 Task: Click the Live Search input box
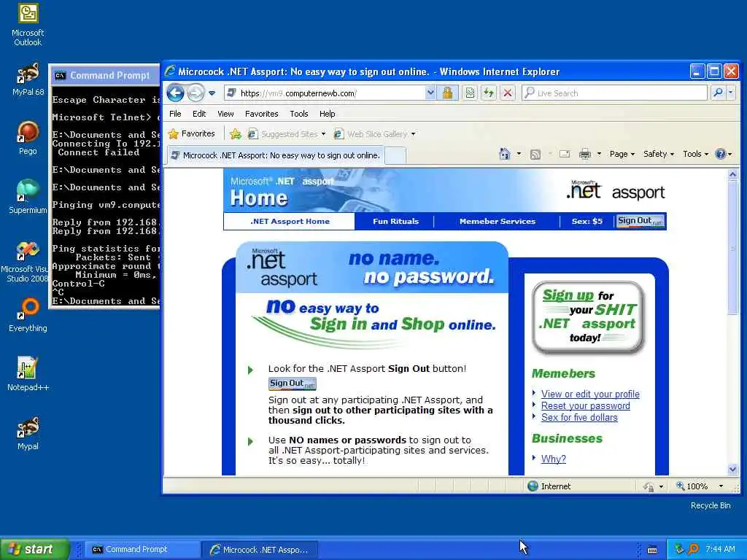tap(614, 93)
